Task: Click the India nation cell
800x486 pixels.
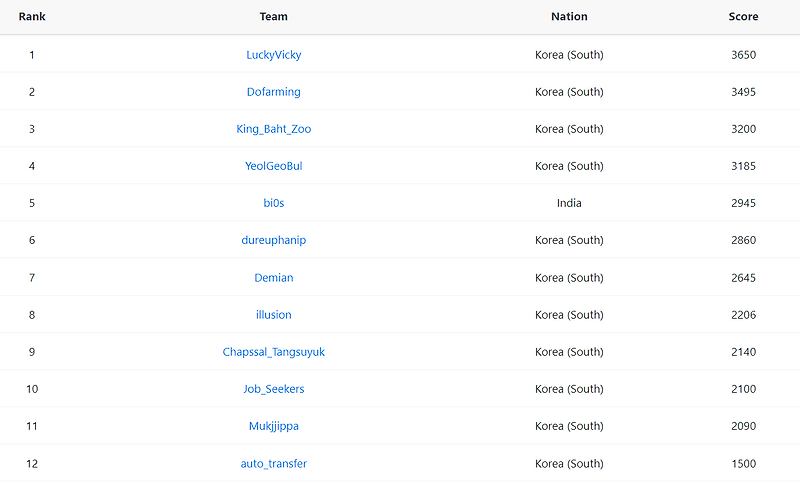Action: pos(569,203)
